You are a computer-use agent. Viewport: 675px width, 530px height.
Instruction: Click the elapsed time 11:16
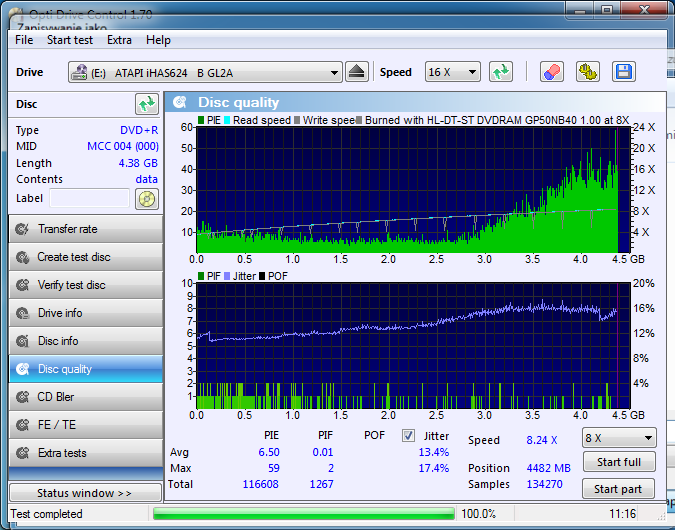[622, 514]
